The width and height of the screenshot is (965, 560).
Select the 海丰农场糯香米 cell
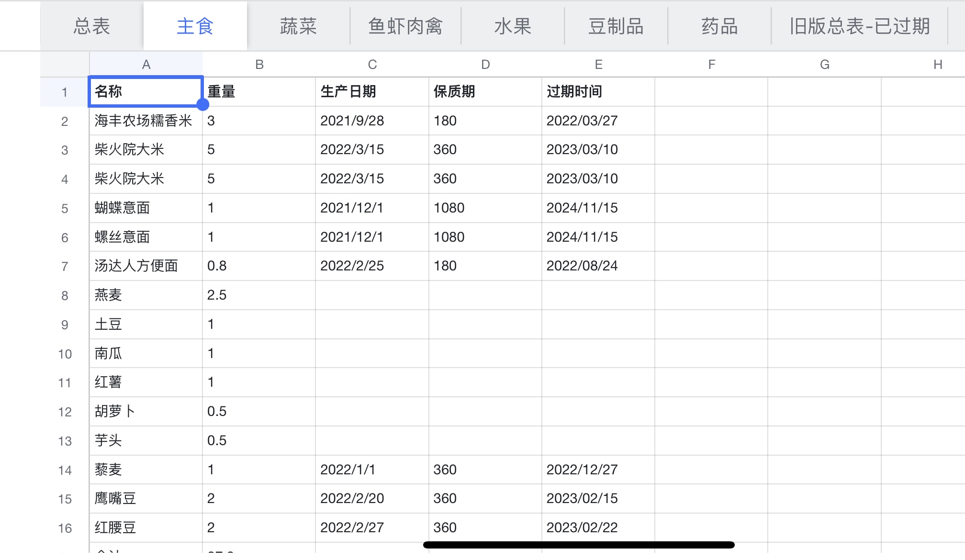(146, 121)
